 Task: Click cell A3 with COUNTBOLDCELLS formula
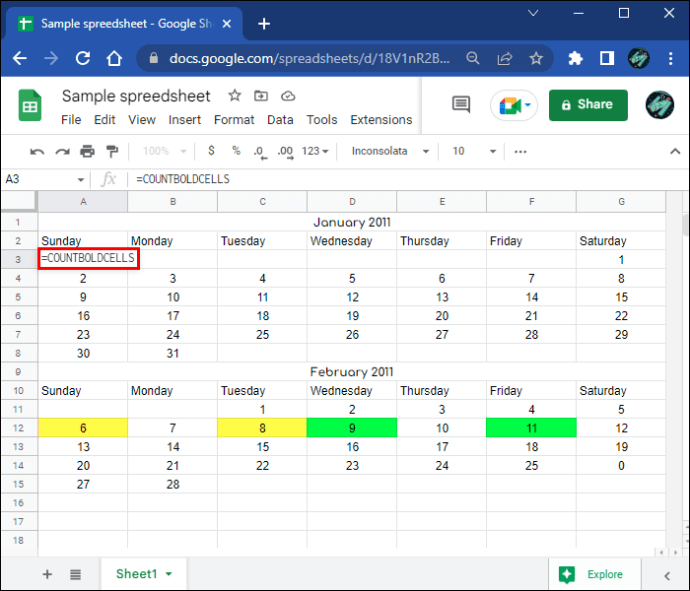click(88, 258)
